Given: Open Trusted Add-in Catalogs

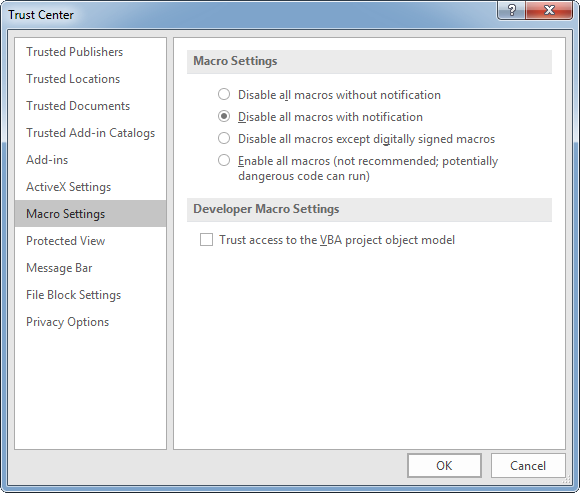Looking at the screenshot, I should pyautogui.click(x=90, y=133).
